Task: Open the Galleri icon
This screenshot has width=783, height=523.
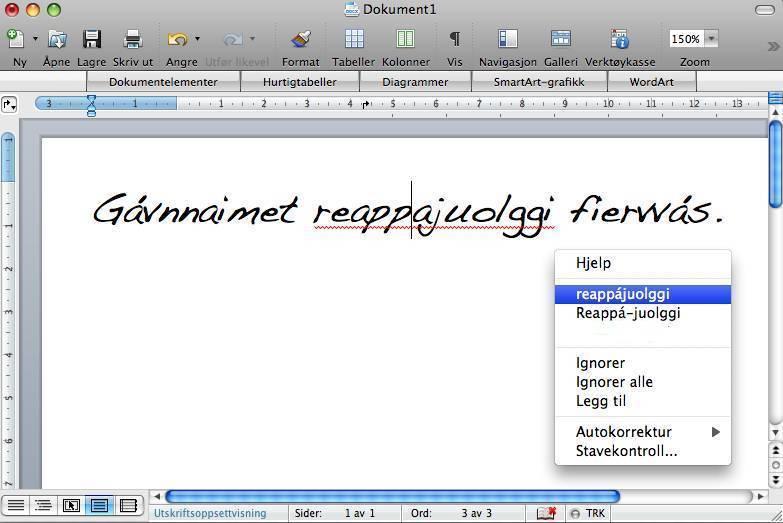Action: point(561,39)
